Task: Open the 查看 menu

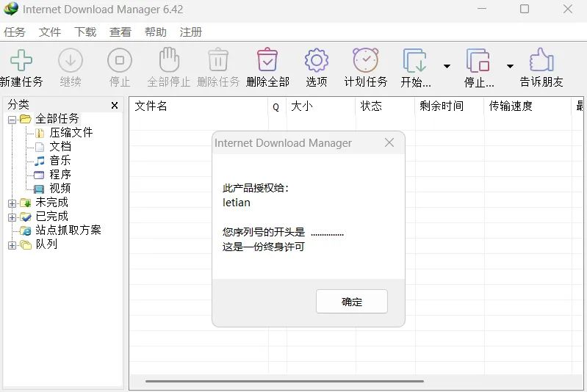Action: [x=120, y=32]
